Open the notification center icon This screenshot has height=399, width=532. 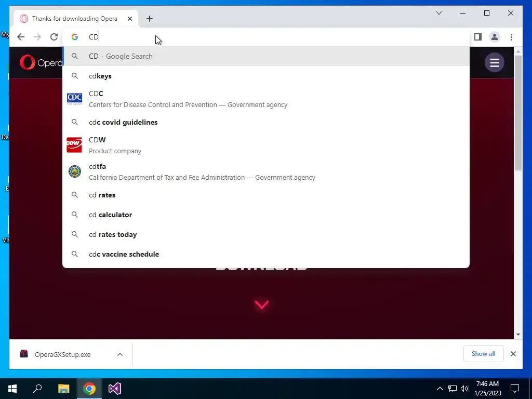[515, 389]
